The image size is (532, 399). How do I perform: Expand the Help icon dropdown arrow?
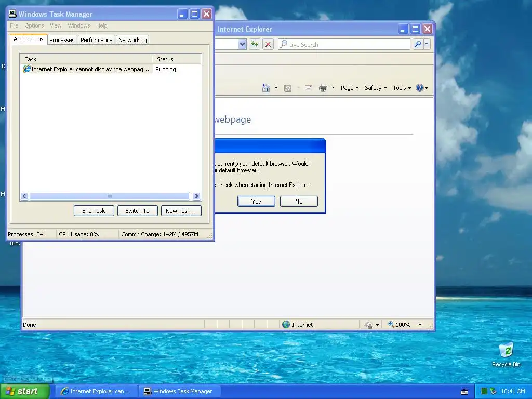click(x=426, y=88)
